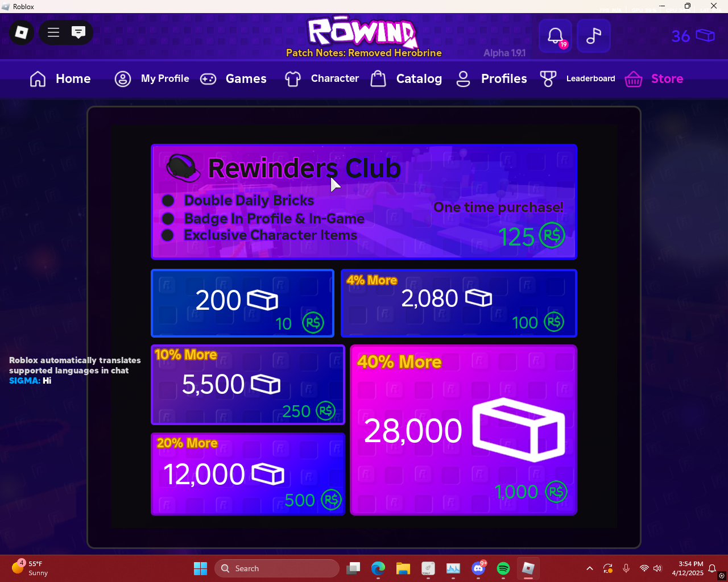Buy the 12,000 bricks pack

pyautogui.click(x=248, y=474)
